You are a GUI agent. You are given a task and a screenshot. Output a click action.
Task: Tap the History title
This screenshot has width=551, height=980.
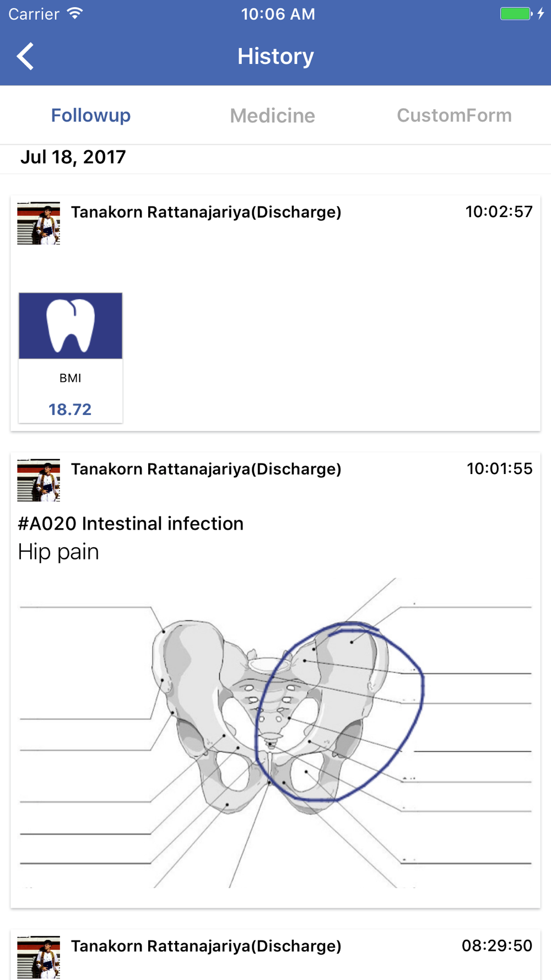pos(275,56)
